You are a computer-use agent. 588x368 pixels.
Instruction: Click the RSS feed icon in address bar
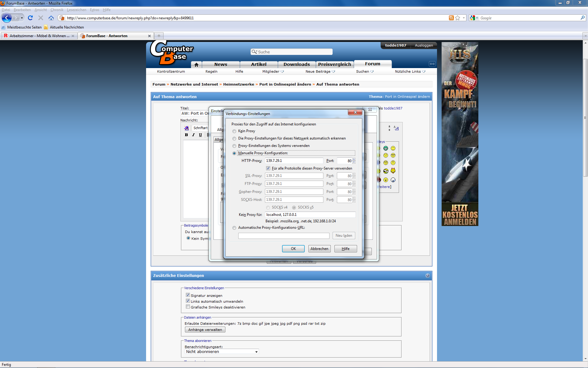point(451,18)
